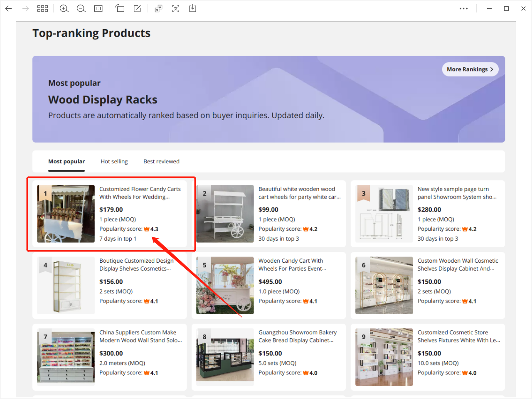Click the zoom in magnifier icon
Screen dimensions: 532x399
pyautogui.click(x=64, y=8)
